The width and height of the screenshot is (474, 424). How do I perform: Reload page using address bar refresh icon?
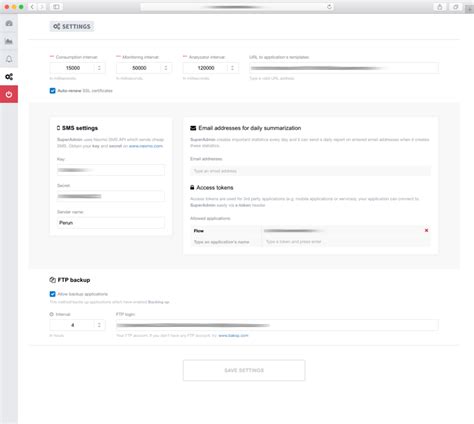tap(329, 7)
